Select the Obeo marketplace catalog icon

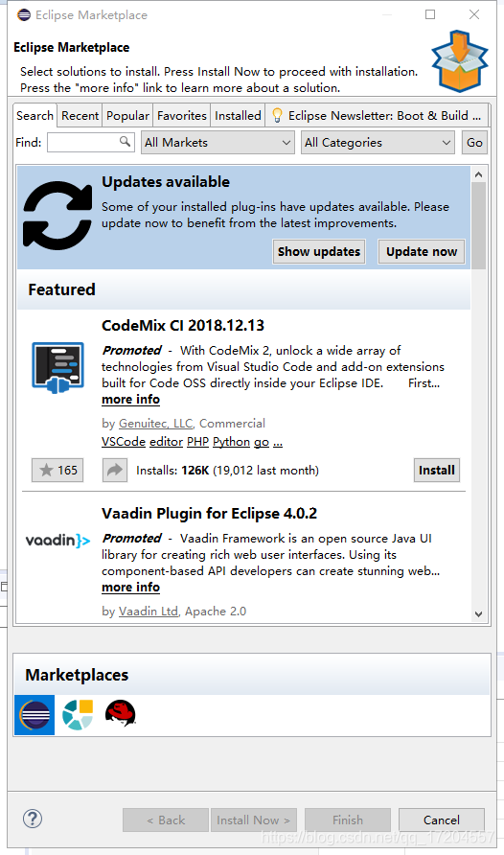coord(78,715)
